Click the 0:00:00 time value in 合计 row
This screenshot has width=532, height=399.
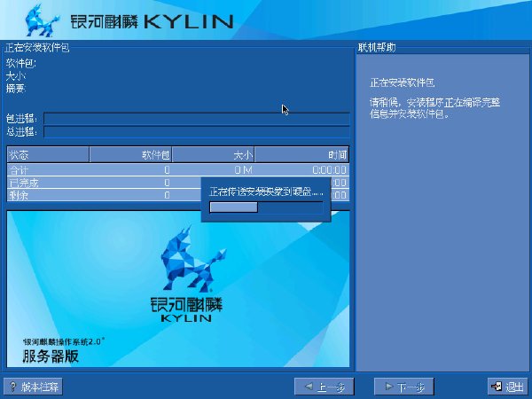coord(329,169)
